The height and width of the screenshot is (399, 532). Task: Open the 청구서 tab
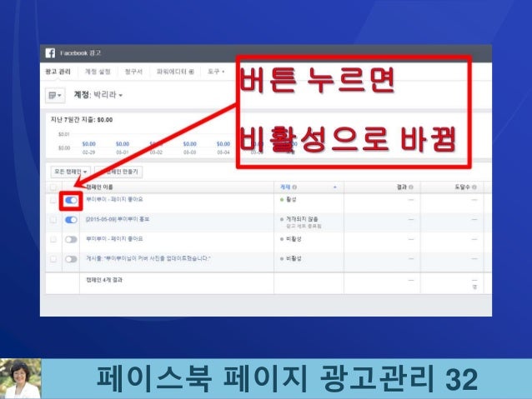point(133,72)
